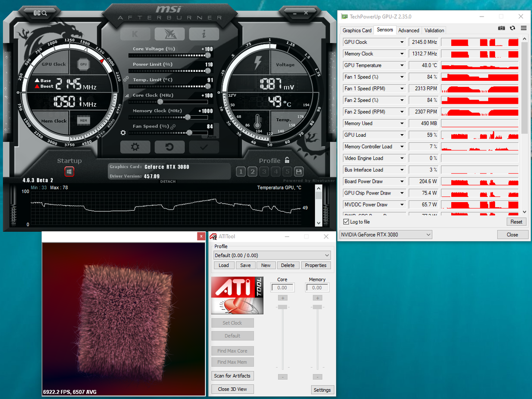Click GPU chip icon in clock gauge
The height and width of the screenshot is (399, 532).
[83, 64]
